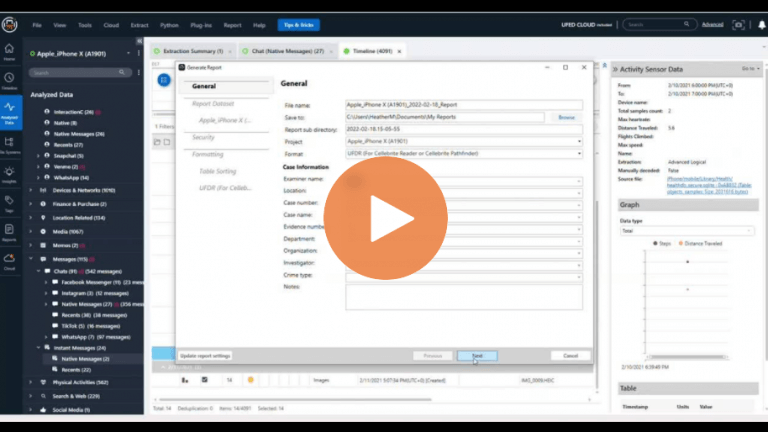Open the Python menu
The width and height of the screenshot is (768, 432).
[x=169, y=25]
